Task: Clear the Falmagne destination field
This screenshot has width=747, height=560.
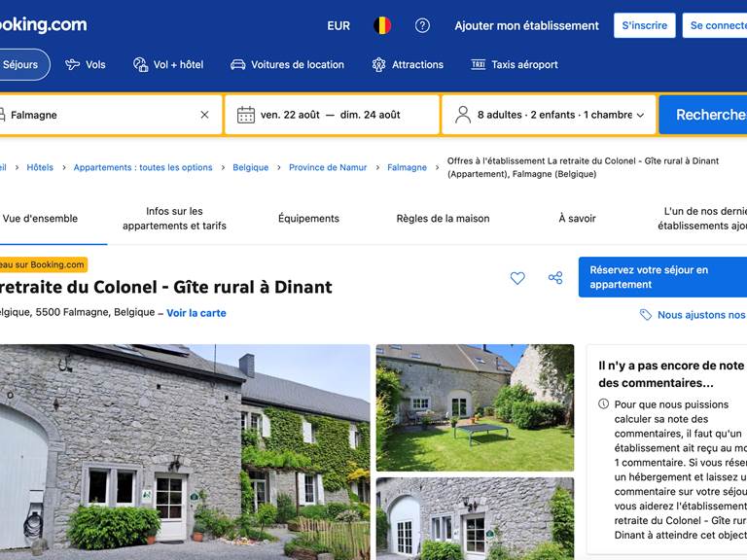Action: tap(204, 115)
